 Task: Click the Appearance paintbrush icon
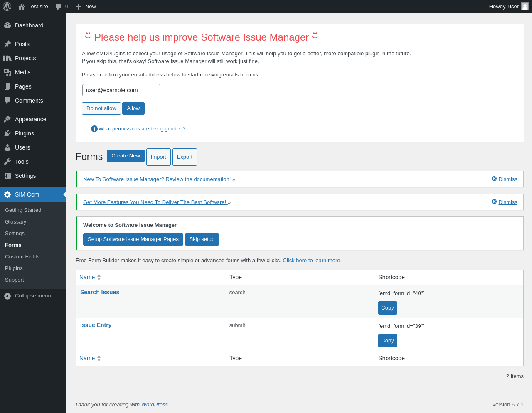7,119
